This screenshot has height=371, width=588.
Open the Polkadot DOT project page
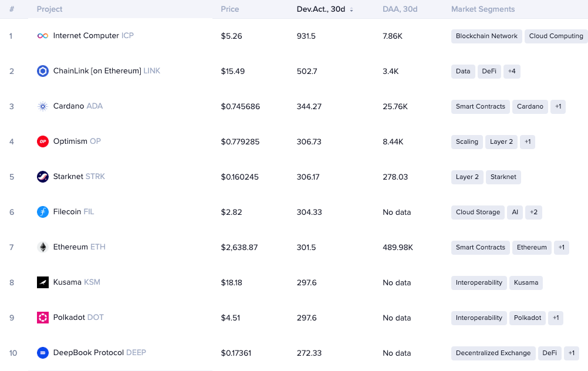79,318
